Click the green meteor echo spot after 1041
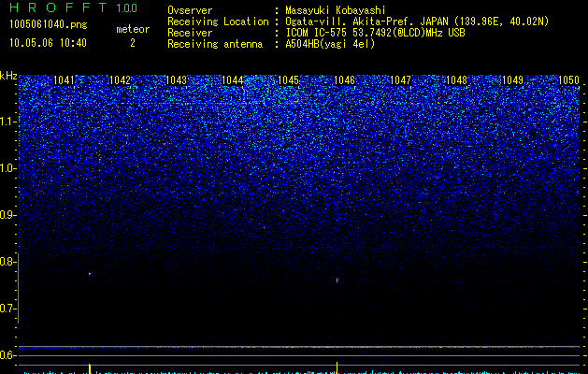The image size is (588, 374). [x=90, y=273]
